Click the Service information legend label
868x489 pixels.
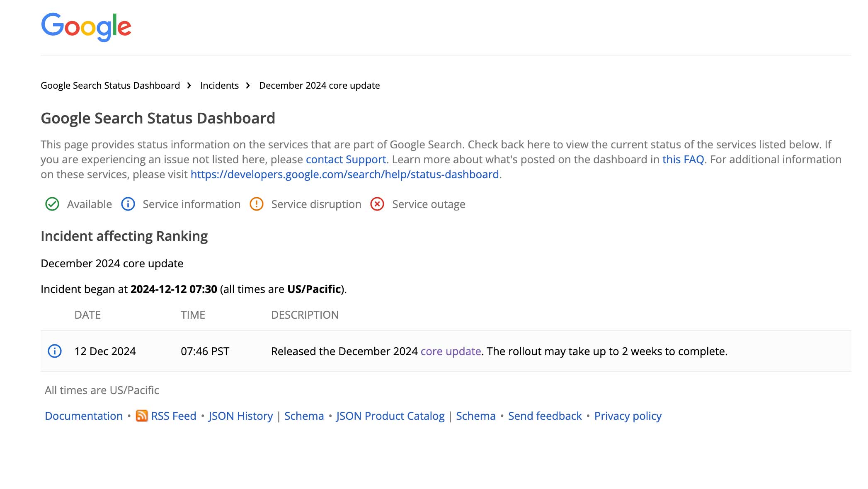pyautogui.click(x=192, y=204)
